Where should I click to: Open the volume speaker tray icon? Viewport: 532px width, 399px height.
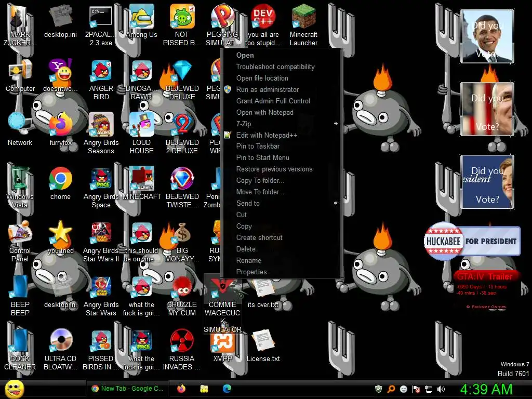point(441,389)
